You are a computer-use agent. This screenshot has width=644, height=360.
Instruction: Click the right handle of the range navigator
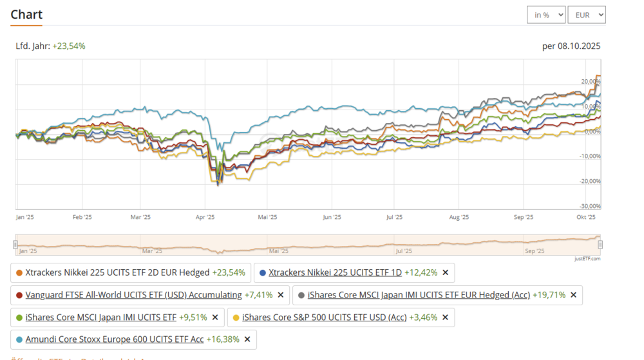(x=600, y=245)
